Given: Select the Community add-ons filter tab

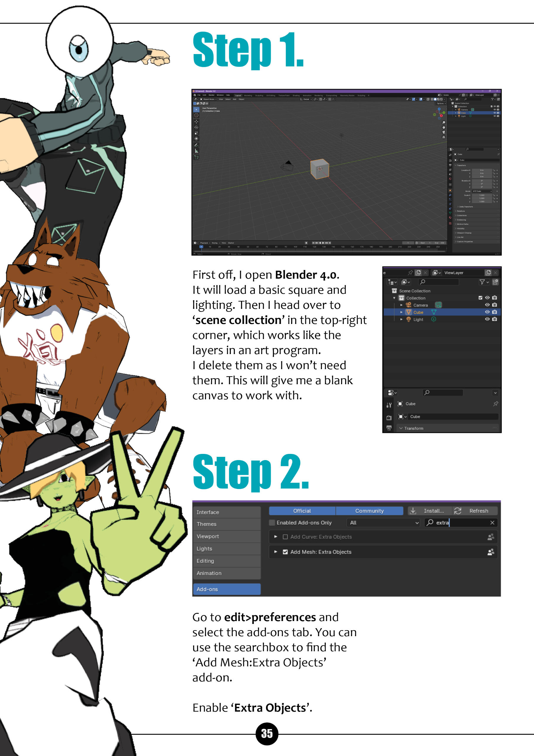Looking at the screenshot, I should click(x=369, y=511).
